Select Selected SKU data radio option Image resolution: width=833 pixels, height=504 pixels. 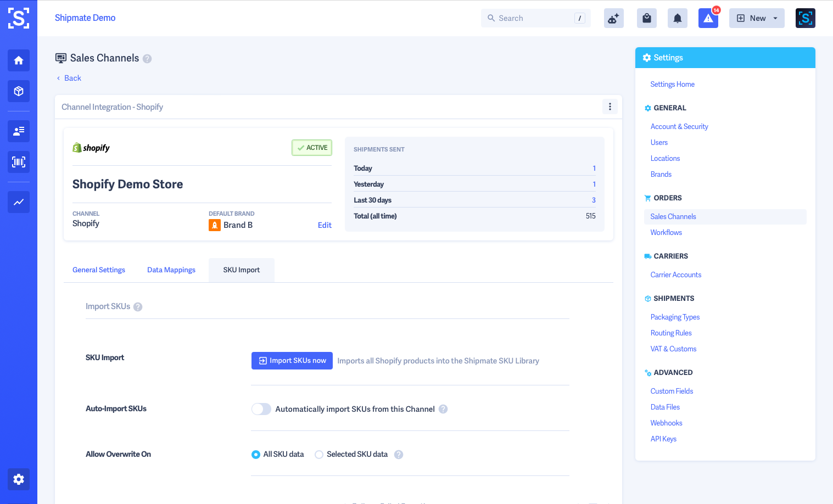pyautogui.click(x=319, y=455)
